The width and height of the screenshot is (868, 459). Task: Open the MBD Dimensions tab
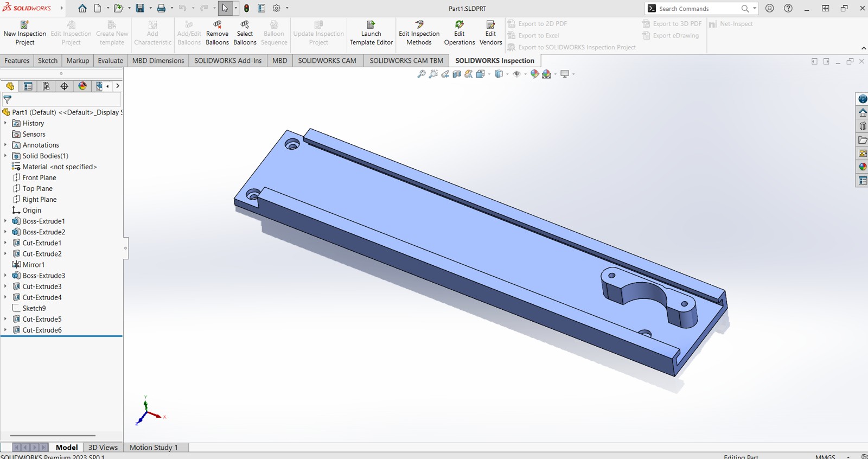coord(158,61)
